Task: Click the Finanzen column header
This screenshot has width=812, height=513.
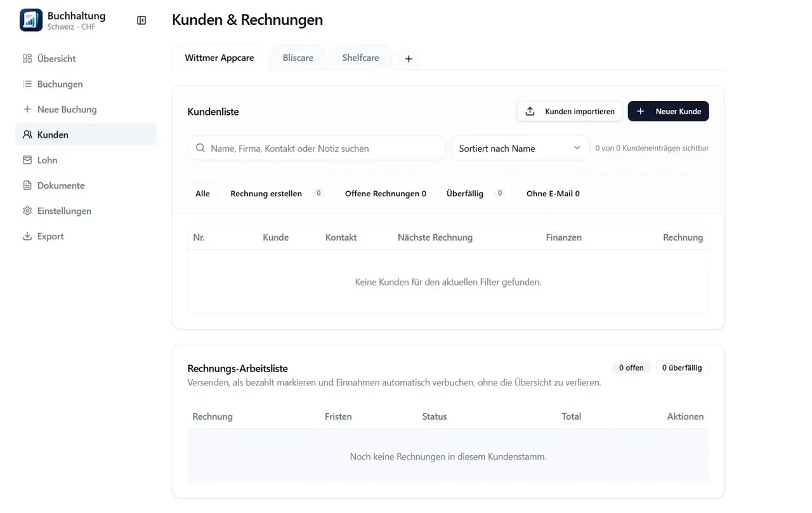Action: point(564,237)
